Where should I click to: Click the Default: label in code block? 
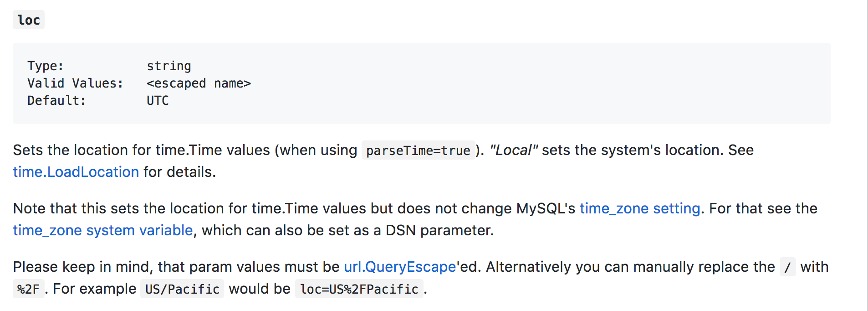[x=56, y=101]
